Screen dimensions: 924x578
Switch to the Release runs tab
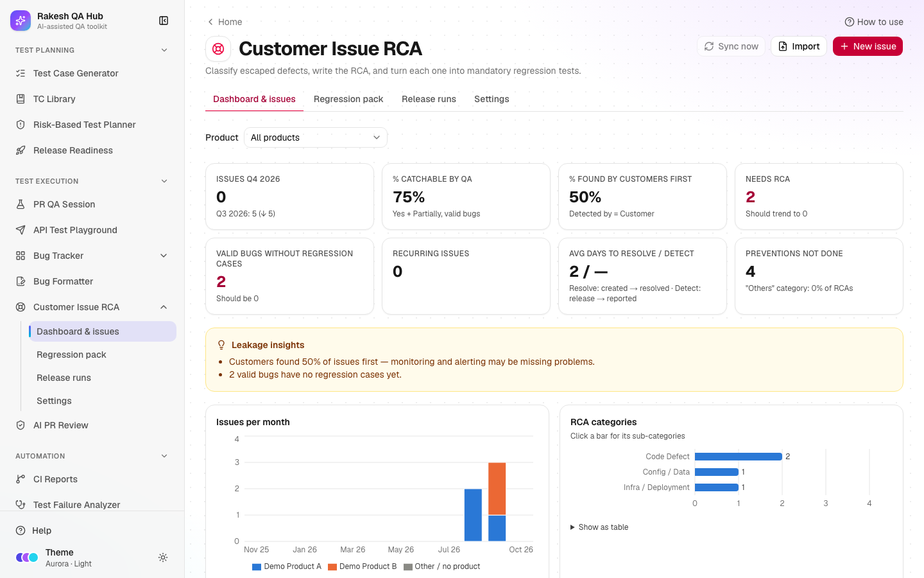pos(429,99)
